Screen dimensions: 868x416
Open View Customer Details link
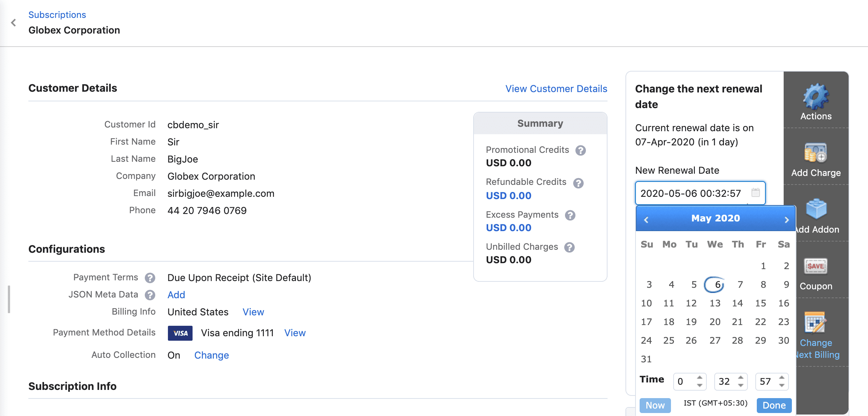[x=557, y=89]
